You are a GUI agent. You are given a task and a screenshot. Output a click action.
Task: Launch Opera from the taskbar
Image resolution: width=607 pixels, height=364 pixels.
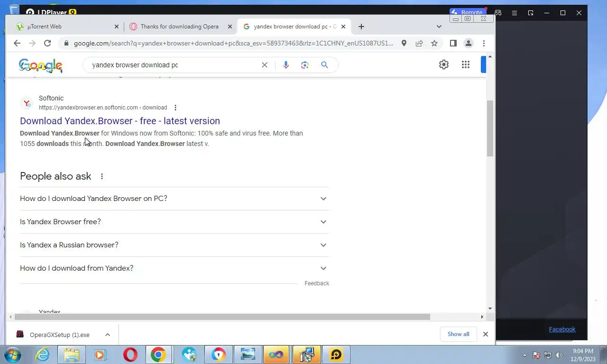click(130, 355)
